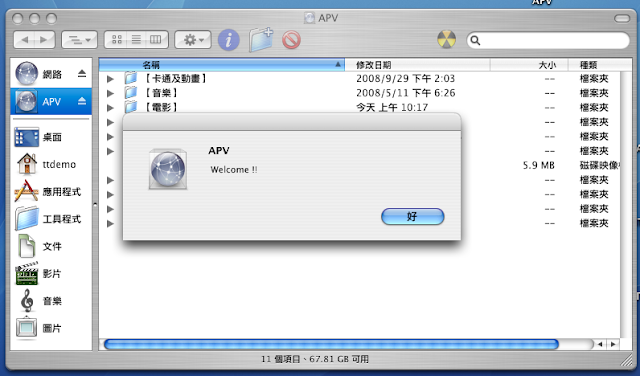Expand the 【卡通及動畫】 folder
This screenshot has width=640, height=376.
[x=110, y=79]
